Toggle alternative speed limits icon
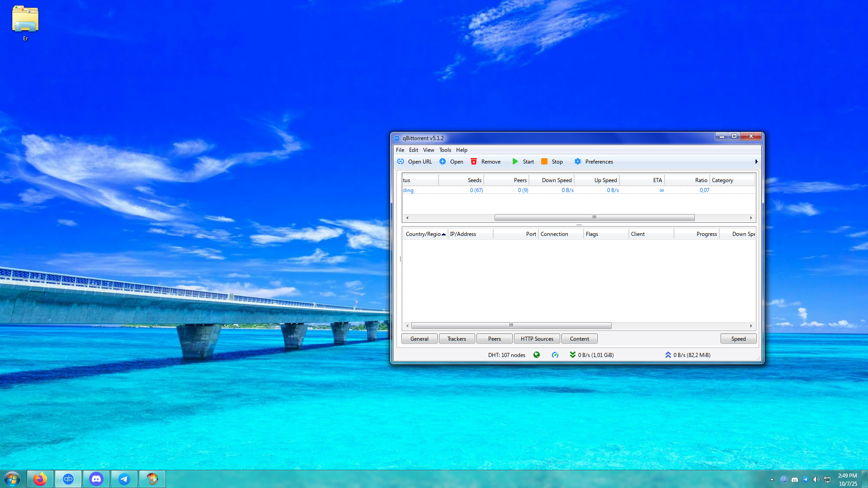Viewport: 868px width, 488px height. point(555,355)
